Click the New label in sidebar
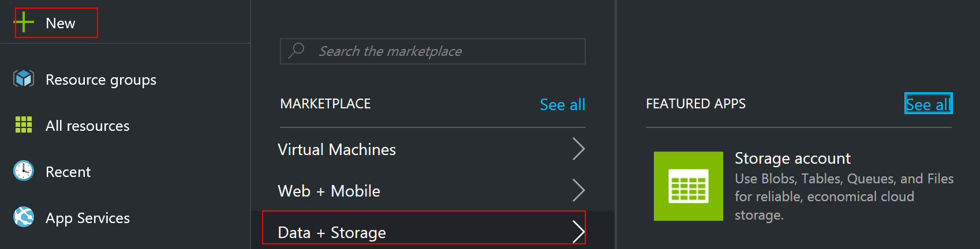 click(61, 23)
